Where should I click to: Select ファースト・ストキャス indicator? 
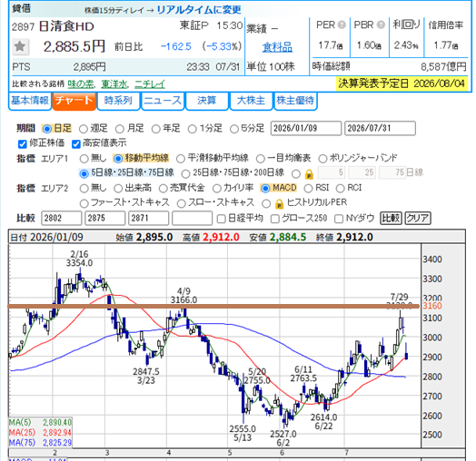point(84,203)
